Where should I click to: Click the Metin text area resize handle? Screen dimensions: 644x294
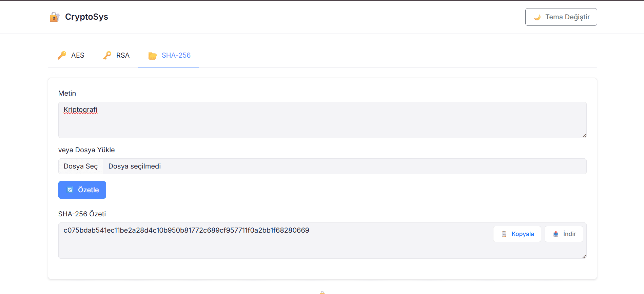584,136
